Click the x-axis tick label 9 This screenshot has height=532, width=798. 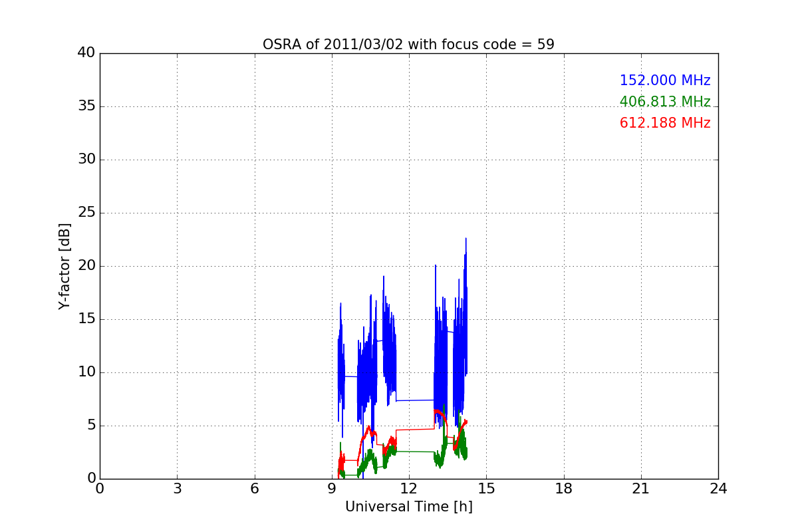click(x=332, y=489)
